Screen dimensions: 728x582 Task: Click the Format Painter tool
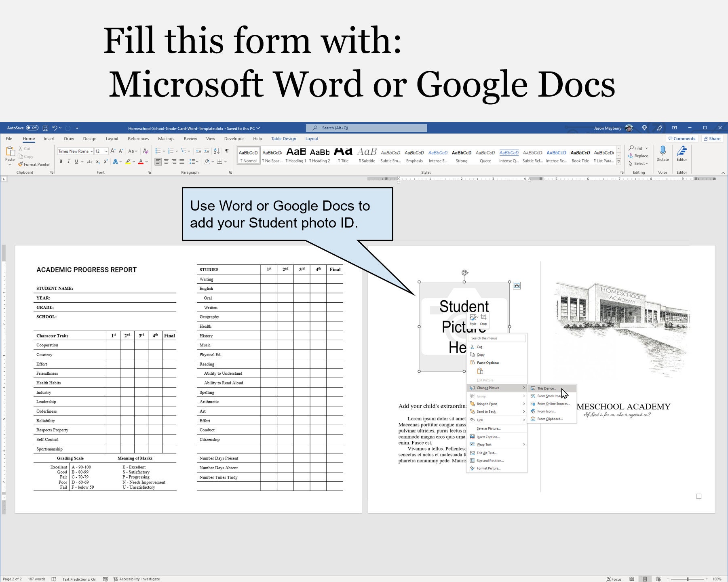tap(34, 164)
